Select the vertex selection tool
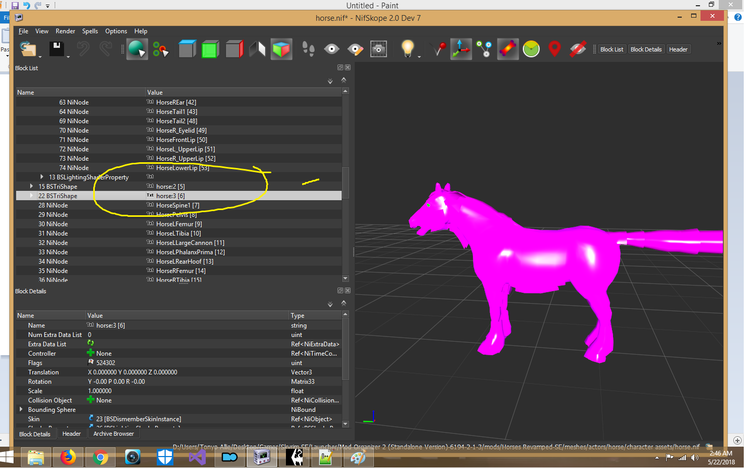Screen dimensions: 750x468 [x=161, y=49]
